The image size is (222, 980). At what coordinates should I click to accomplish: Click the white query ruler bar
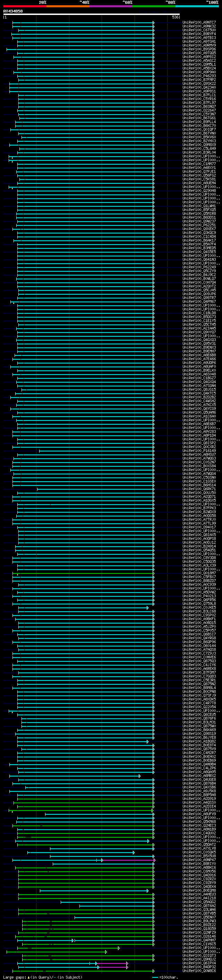[x=92, y=14]
